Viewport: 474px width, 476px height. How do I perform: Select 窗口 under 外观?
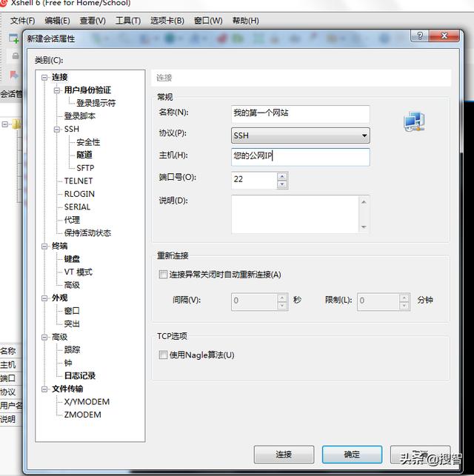coord(72,311)
